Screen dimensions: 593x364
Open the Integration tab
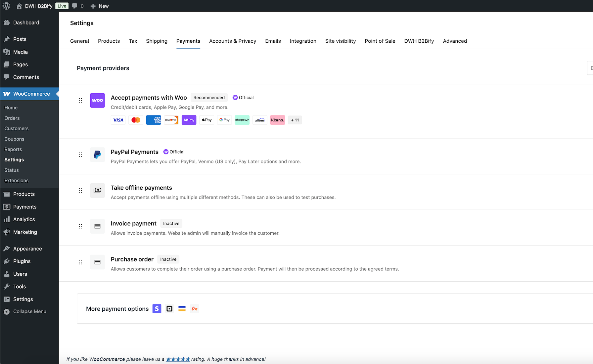pyautogui.click(x=303, y=41)
